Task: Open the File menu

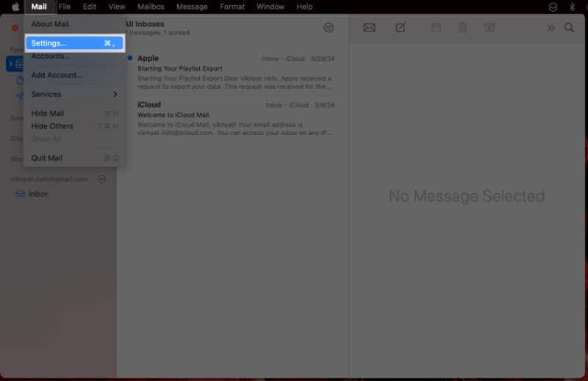Action: click(65, 7)
